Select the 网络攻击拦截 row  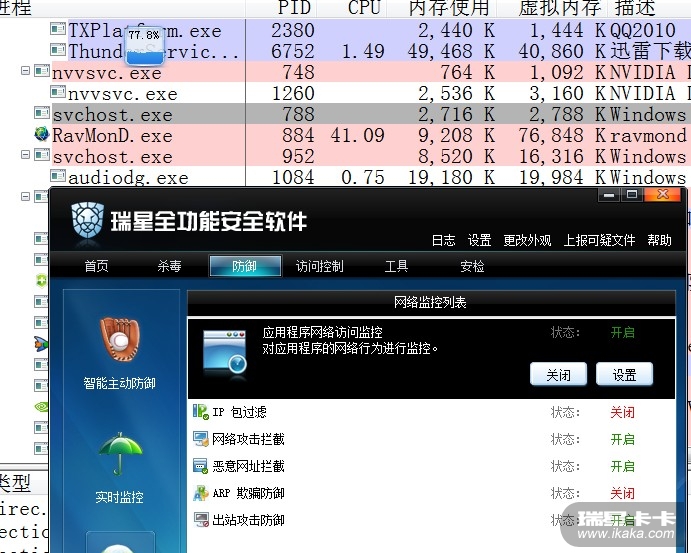coord(431,439)
